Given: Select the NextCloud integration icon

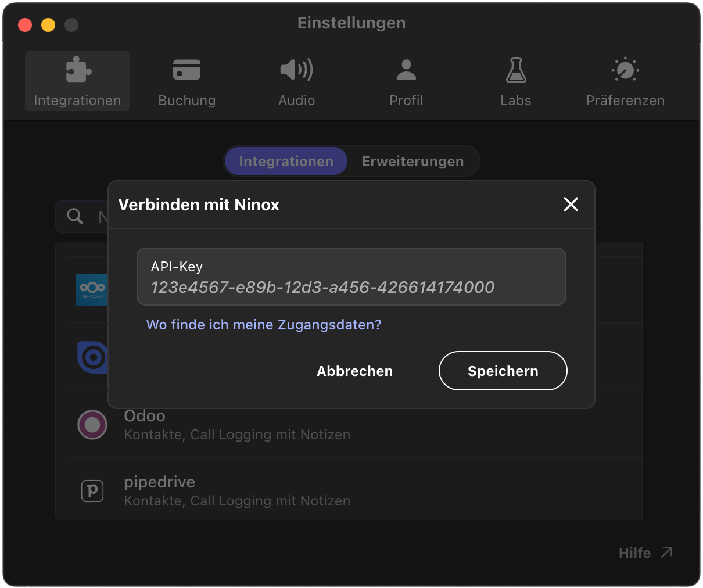Looking at the screenshot, I should click(92, 290).
